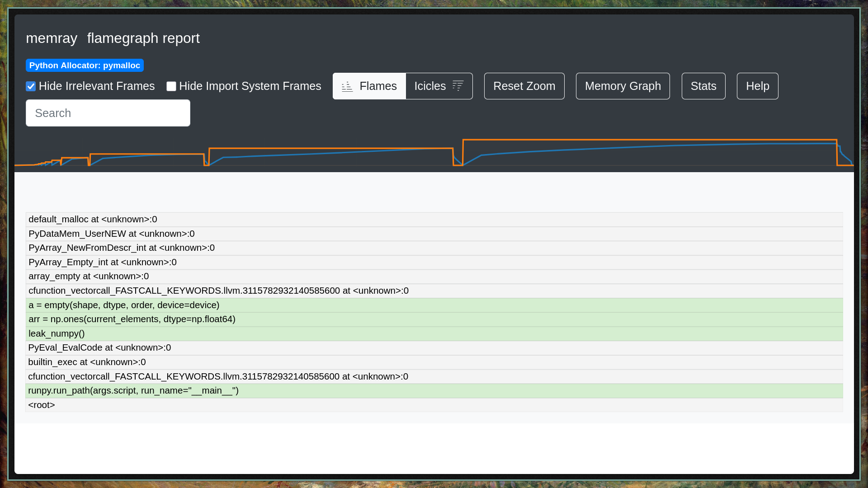This screenshot has height=488, width=868.
Task: Click the Icicles inverted chart icon
Action: (x=458, y=86)
